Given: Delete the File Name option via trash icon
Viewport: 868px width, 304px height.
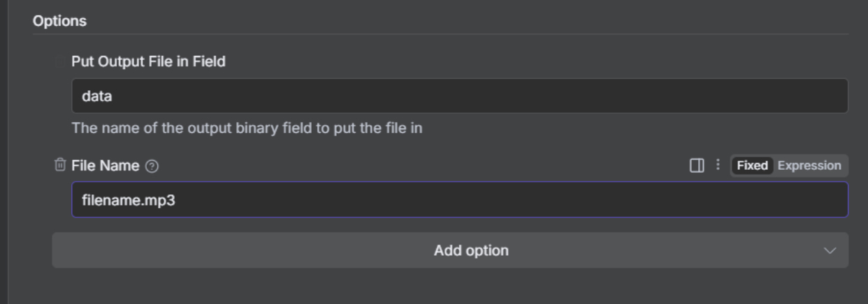Looking at the screenshot, I should pyautogui.click(x=60, y=166).
